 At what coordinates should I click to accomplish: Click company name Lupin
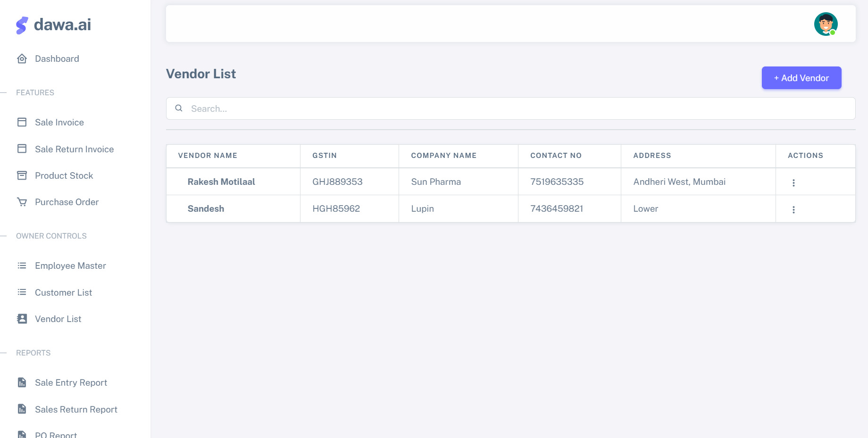pyautogui.click(x=422, y=208)
